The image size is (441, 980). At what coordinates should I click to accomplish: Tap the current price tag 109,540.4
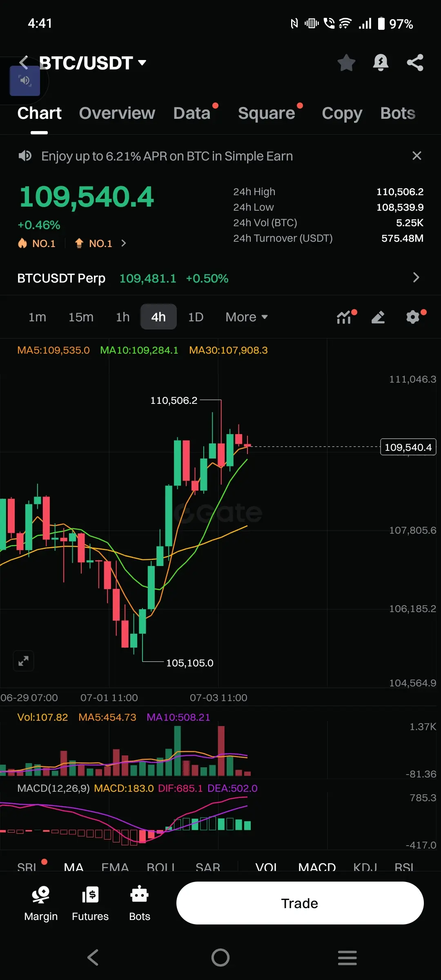tap(408, 447)
